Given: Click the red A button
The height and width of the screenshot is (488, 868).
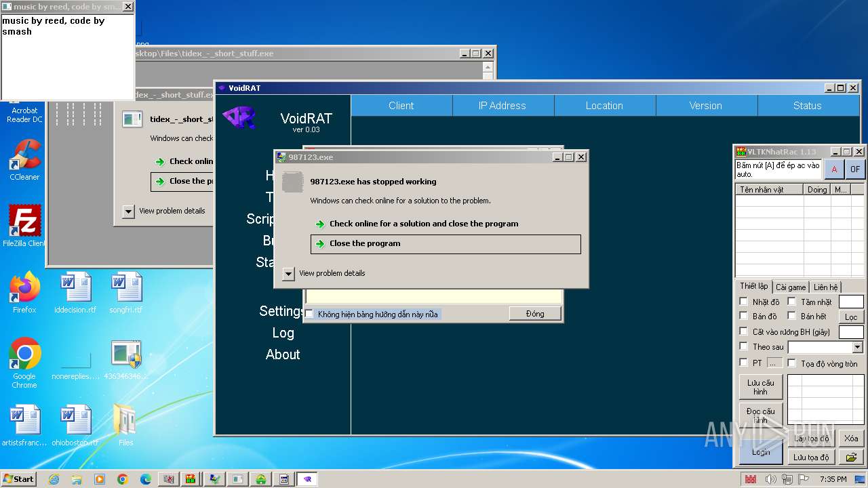Looking at the screenshot, I should pyautogui.click(x=834, y=169).
